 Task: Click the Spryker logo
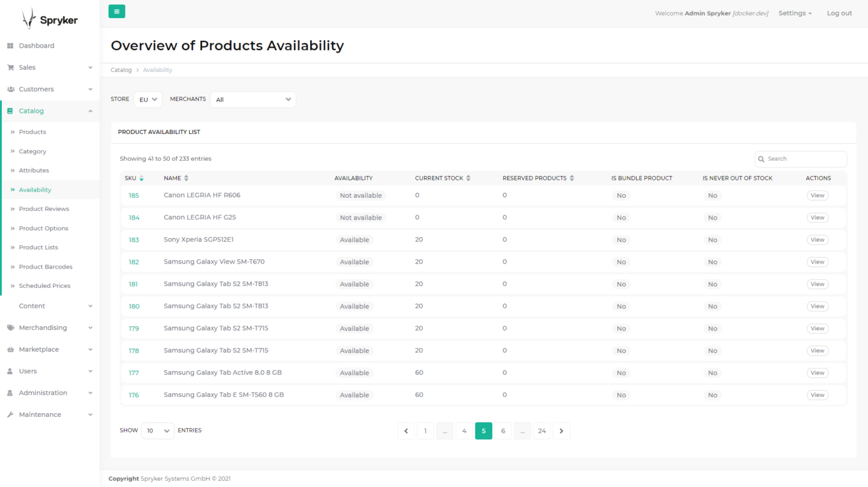(x=50, y=19)
